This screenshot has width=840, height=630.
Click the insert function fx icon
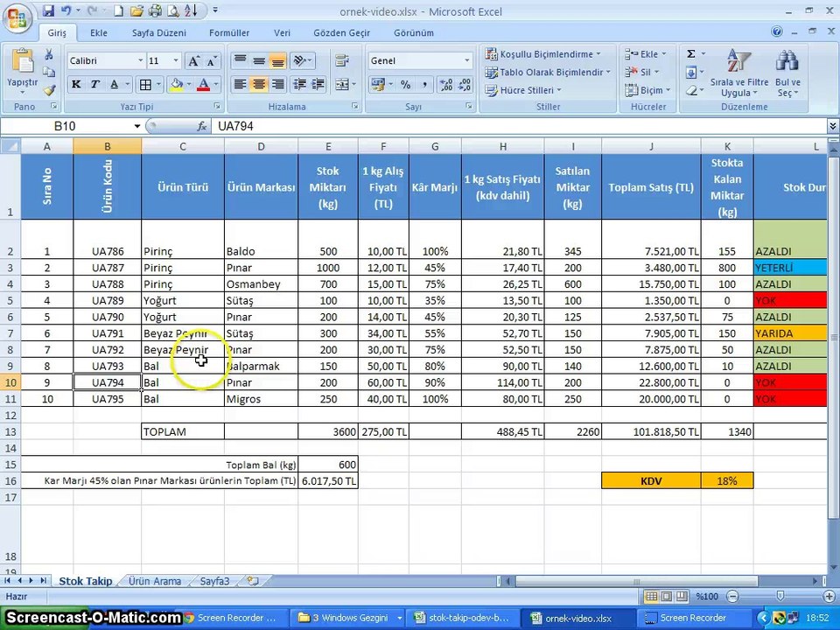point(202,126)
